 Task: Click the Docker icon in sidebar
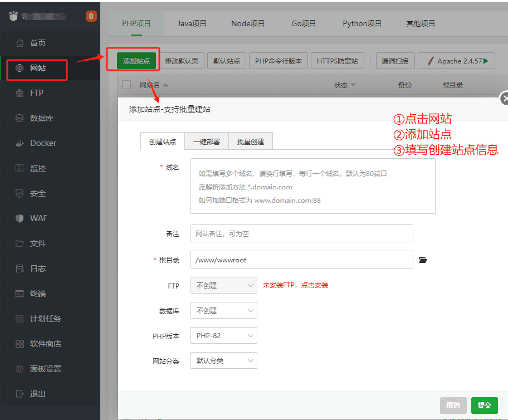click(19, 143)
